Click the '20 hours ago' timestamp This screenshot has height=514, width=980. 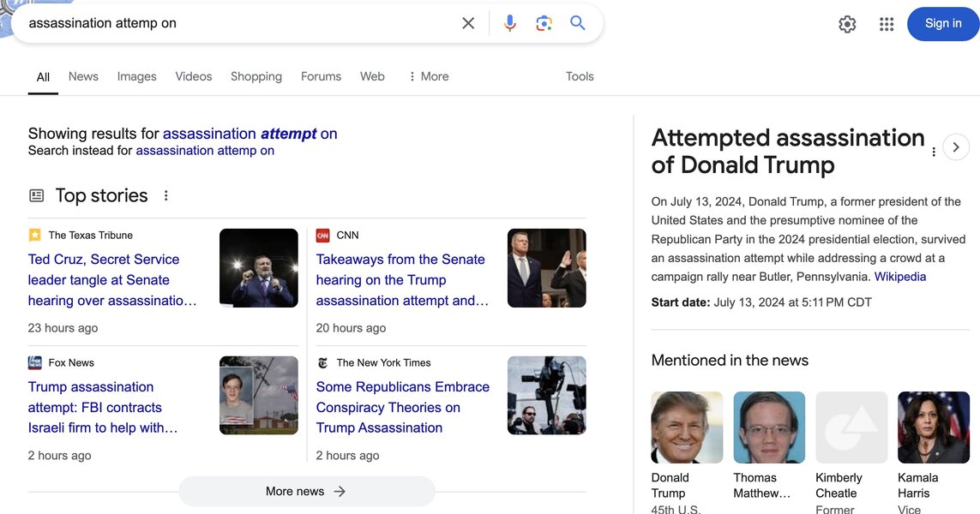click(x=352, y=328)
